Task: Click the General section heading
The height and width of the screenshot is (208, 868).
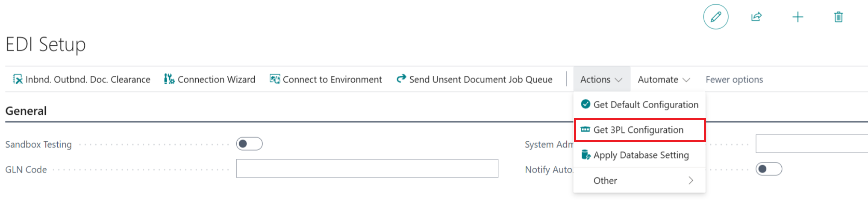Action: coord(26,111)
